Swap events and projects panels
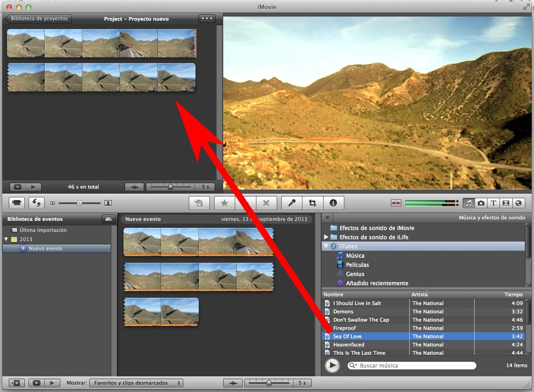This screenshot has height=392, width=534. (x=36, y=202)
